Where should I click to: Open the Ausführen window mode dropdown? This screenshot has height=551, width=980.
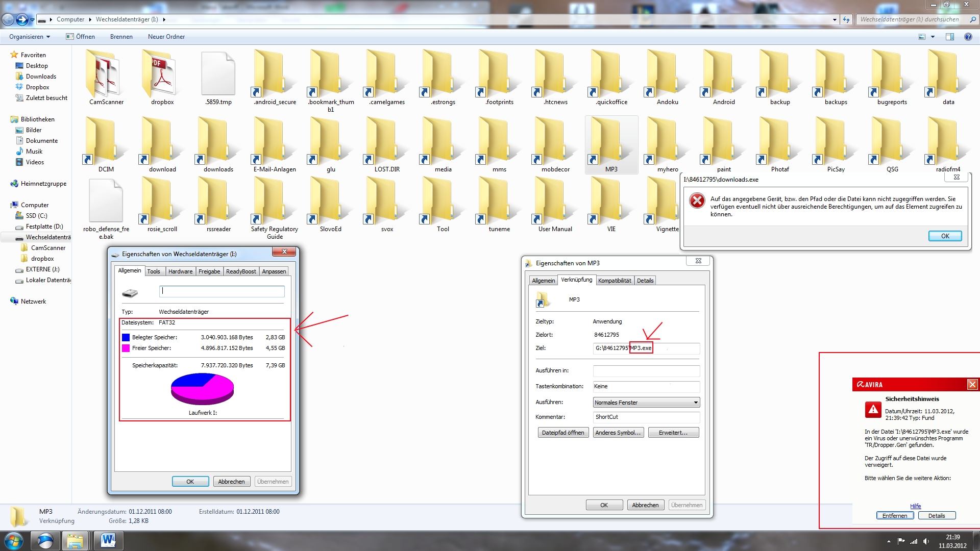646,403
